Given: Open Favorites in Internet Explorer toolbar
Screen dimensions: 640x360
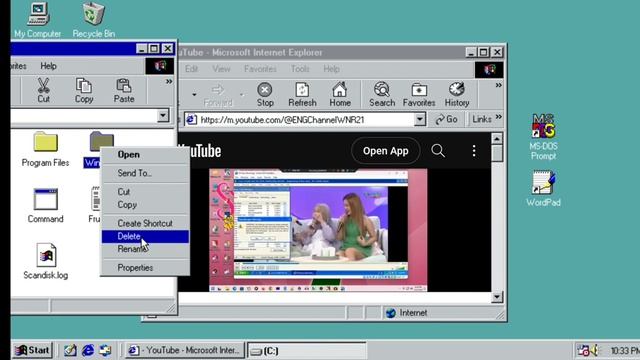Looking at the screenshot, I should pyautogui.click(x=419, y=94).
